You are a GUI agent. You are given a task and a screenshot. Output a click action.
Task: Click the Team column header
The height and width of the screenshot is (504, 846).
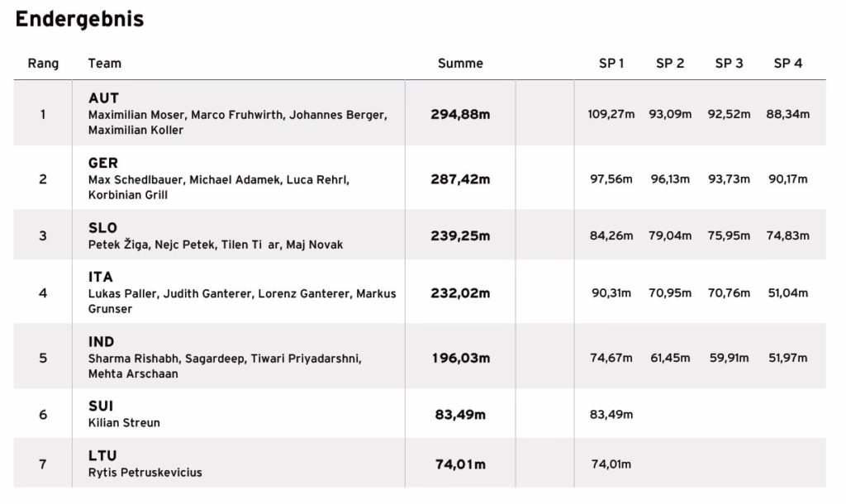point(105,64)
